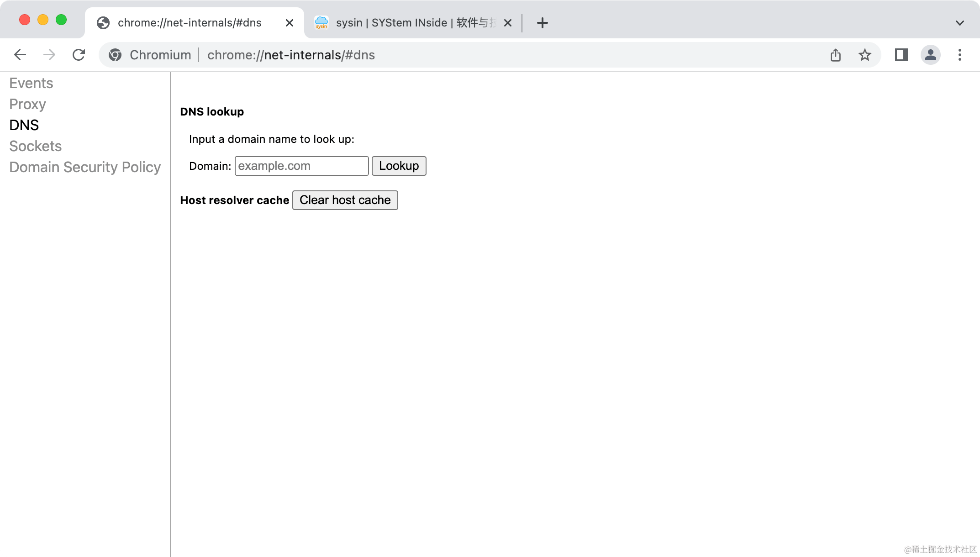Select Proxy in the left sidebar
Screen dimensions: 980x557
pos(27,104)
